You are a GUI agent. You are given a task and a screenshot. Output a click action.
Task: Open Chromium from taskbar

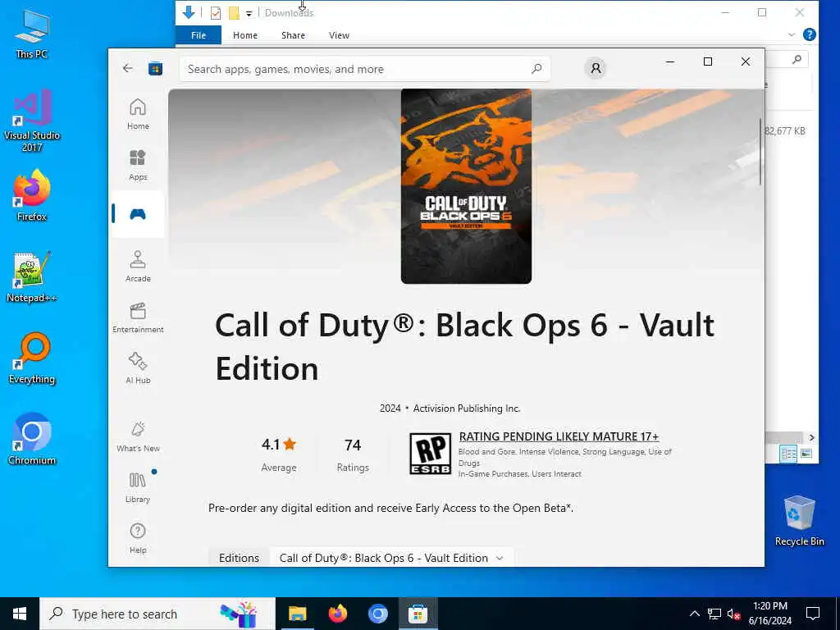click(377, 614)
